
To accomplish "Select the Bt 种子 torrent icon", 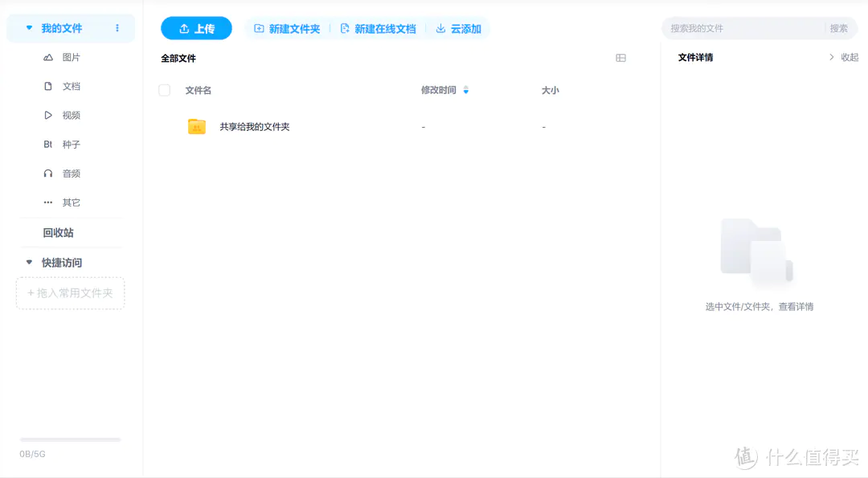I will (50, 144).
